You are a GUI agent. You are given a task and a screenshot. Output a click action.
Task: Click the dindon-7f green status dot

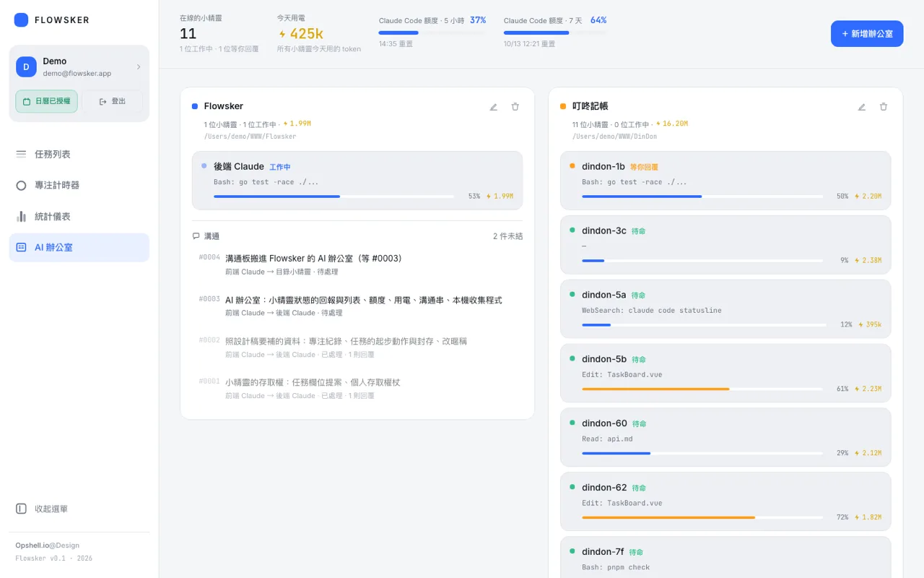[x=572, y=551]
